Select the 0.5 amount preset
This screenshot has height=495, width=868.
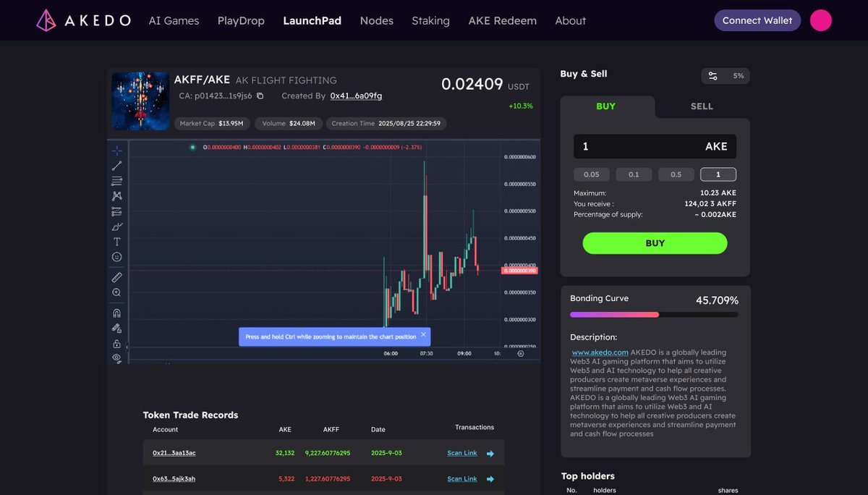(x=676, y=174)
